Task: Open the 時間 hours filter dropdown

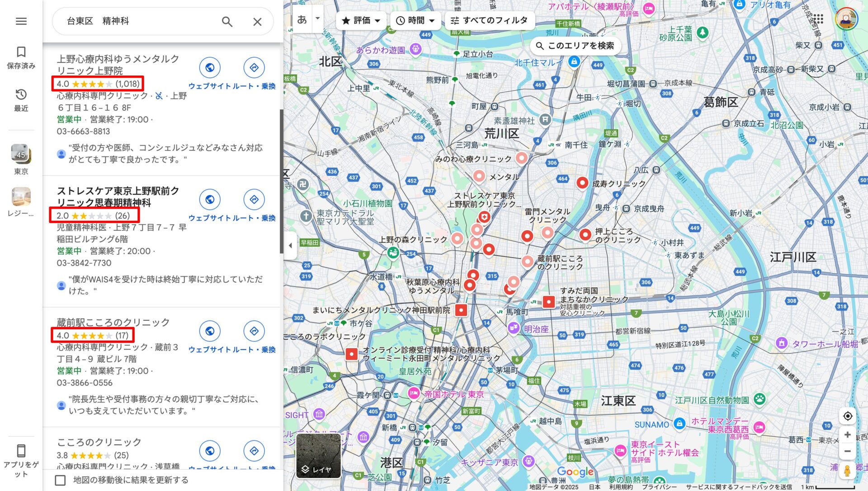Action: point(415,20)
